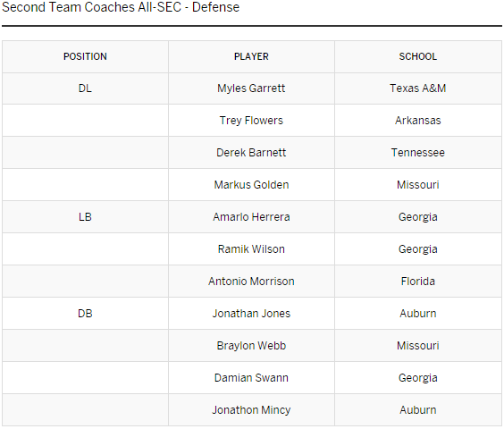
Task: Select the Braylon Webb cell
Action: [x=251, y=346]
